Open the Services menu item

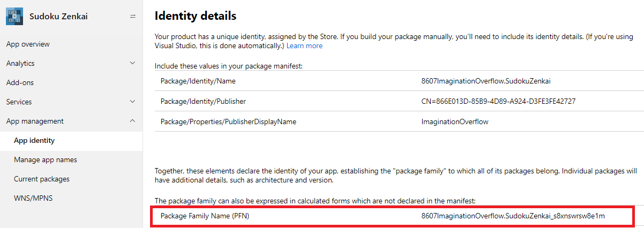(x=19, y=102)
